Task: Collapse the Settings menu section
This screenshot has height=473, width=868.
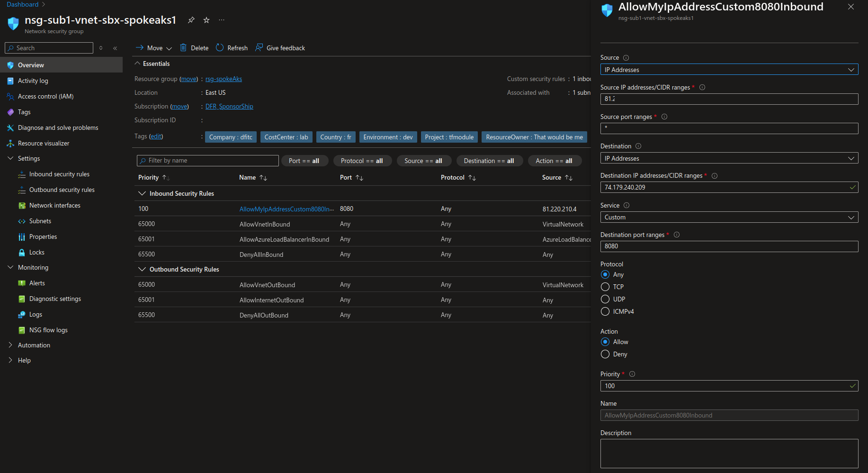Action: coord(10,158)
